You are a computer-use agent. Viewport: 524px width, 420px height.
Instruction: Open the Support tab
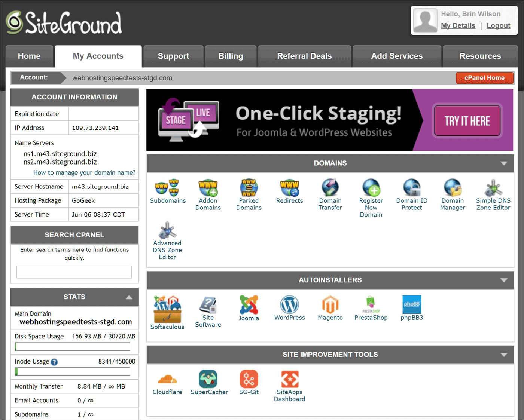173,56
